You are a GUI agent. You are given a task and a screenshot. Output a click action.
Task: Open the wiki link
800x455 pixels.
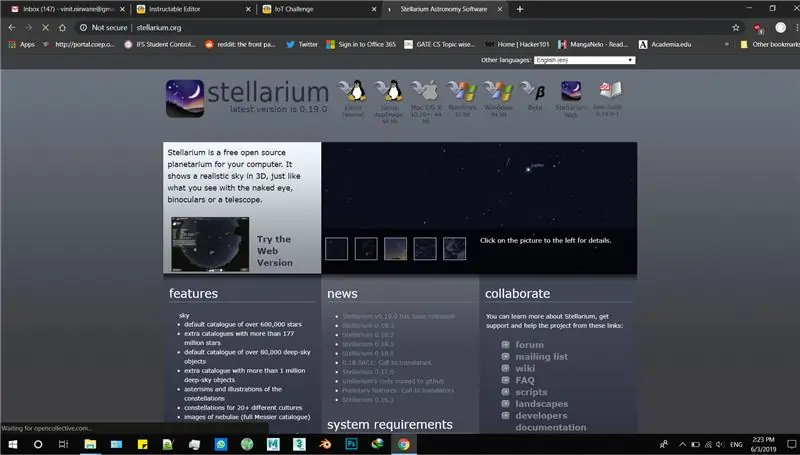[x=525, y=368]
